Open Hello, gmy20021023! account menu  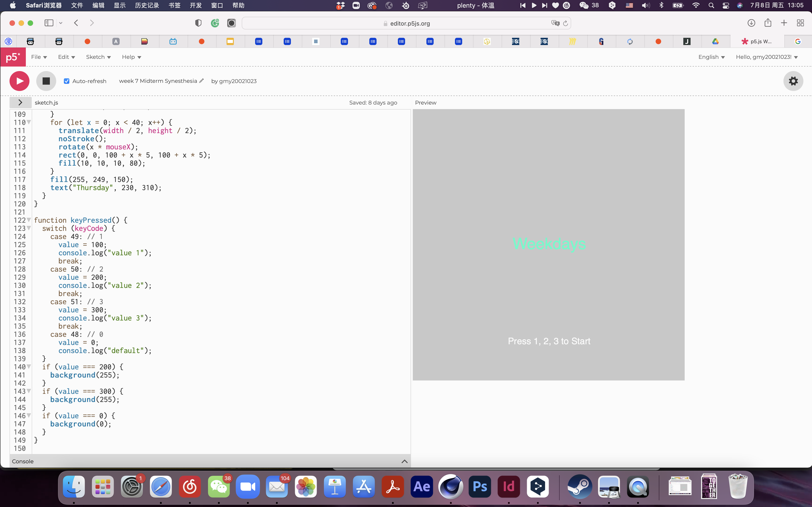[x=766, y=57]
